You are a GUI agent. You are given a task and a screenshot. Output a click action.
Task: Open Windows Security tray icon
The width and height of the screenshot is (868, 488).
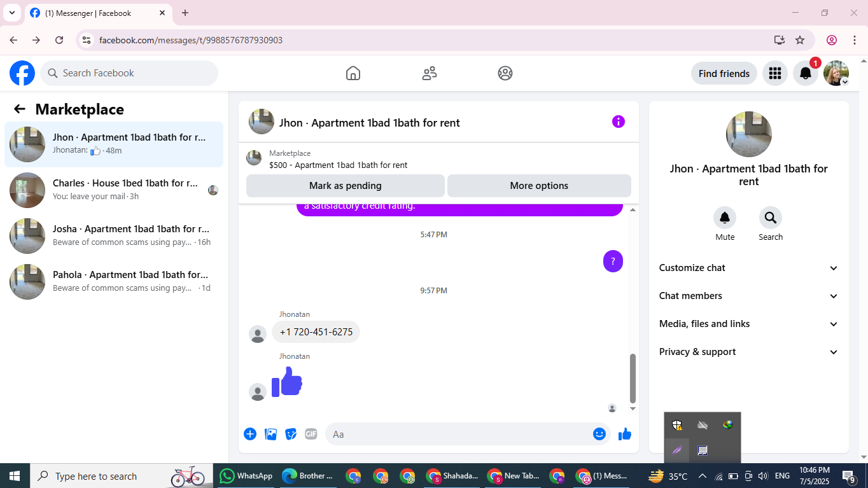pyautogui.click(x=677, y=425)
